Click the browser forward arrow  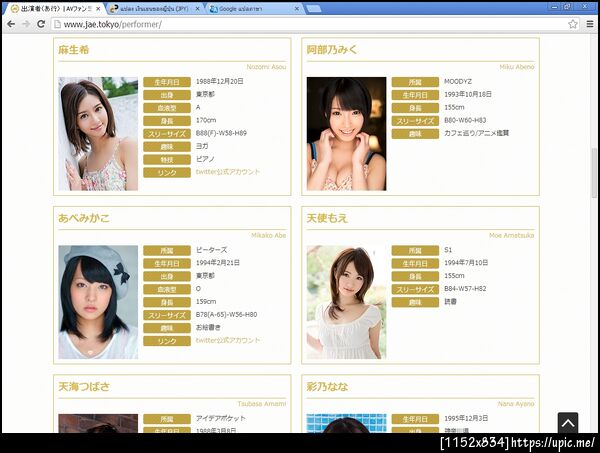click(26, 24)
